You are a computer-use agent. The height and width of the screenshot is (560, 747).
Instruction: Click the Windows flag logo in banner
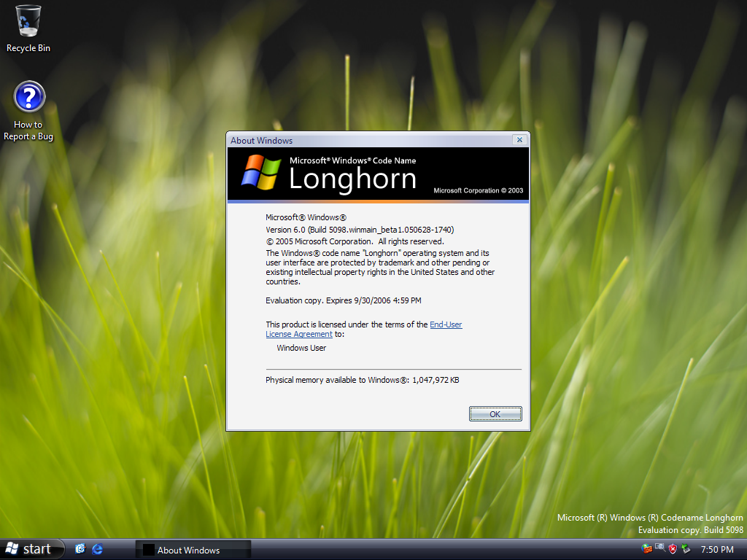click(x=261, y=172)
